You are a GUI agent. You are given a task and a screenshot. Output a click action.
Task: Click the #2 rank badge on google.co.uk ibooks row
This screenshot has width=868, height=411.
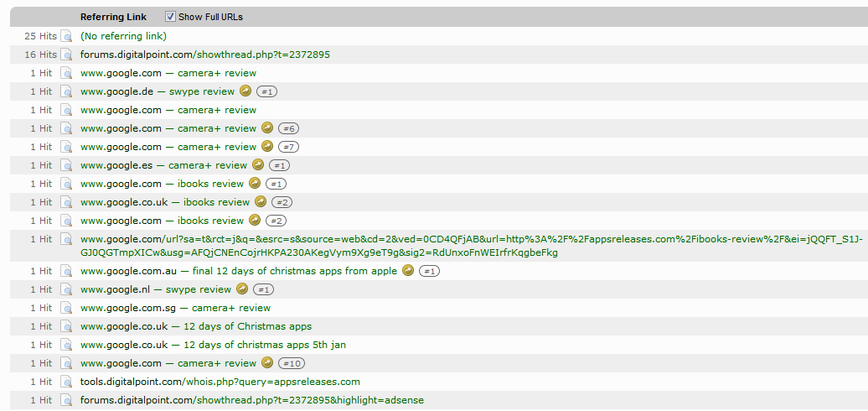tap(282, 202)
